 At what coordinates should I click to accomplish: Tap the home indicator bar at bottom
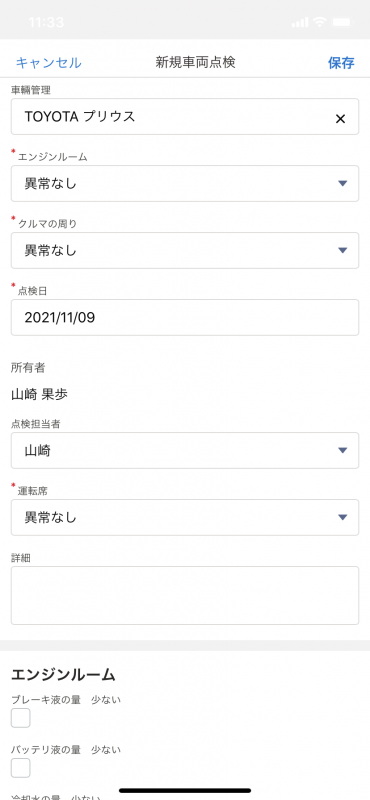point(185,790)
